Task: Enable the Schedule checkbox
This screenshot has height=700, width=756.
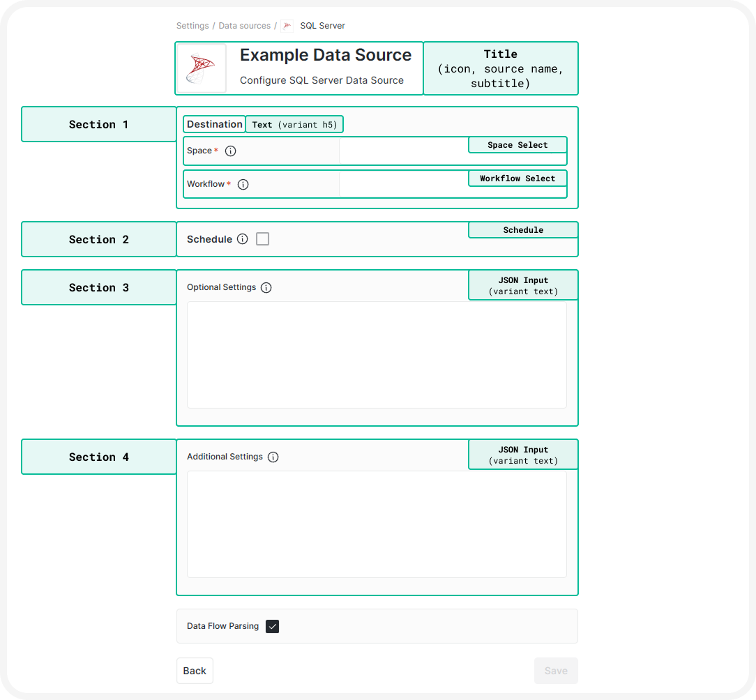Action: (x=262, y=239)
